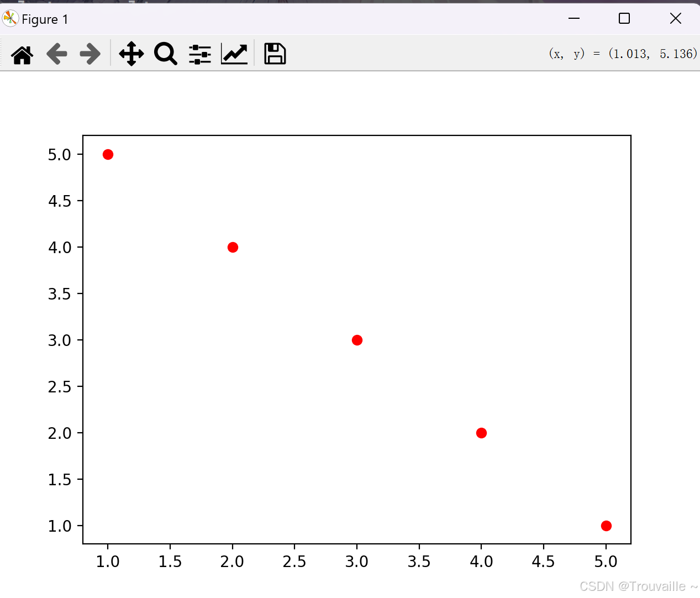Click the y-axis tick label 1.0
Screen dimensions: 700x598
60,526
